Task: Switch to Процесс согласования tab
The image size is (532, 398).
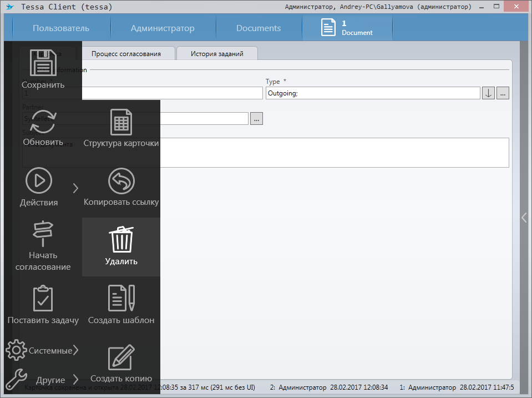Action: click(x=126, y=54)
